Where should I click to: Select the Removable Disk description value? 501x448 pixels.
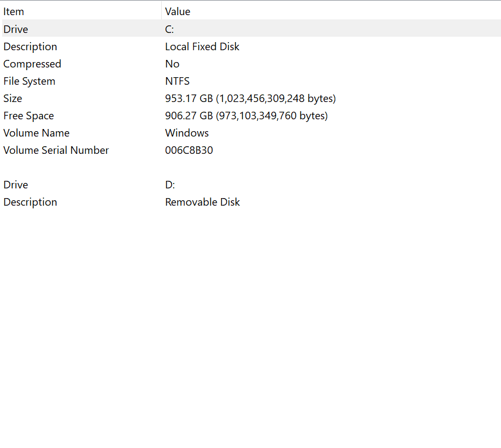202,202
